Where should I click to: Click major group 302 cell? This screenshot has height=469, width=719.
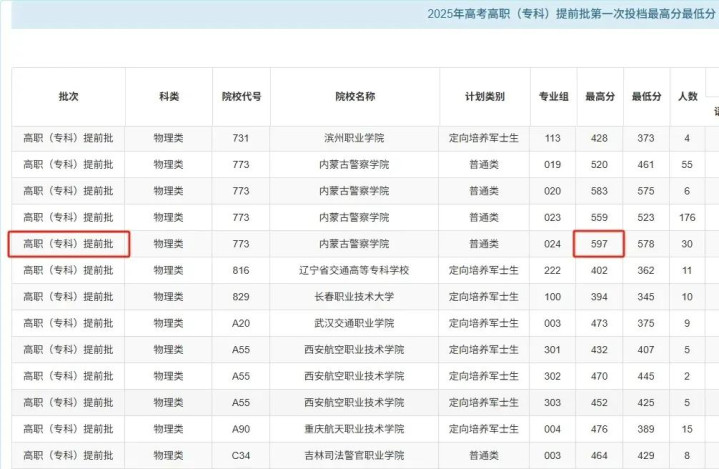pos(553,376)
